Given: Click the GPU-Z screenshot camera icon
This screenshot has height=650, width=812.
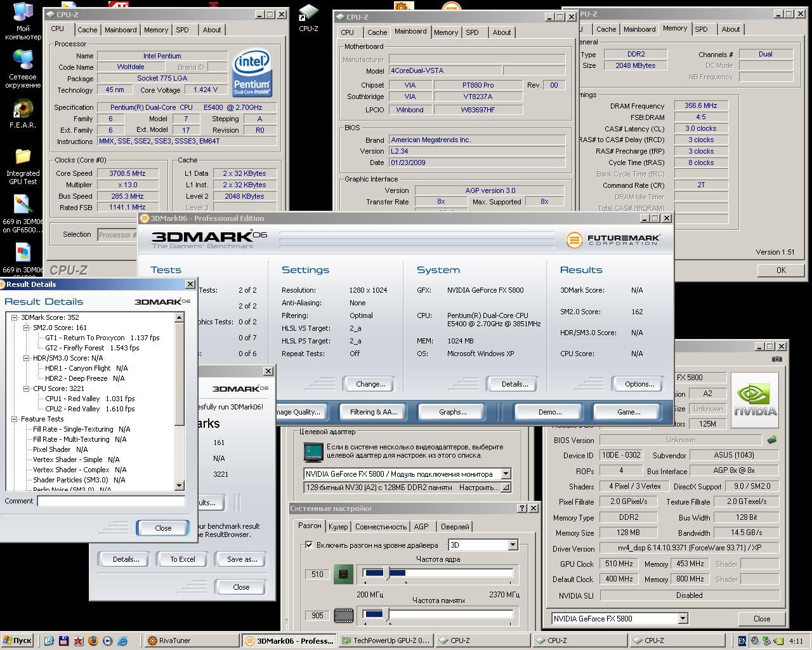Looking at the screenshot, I should click(x=777, y=359).
